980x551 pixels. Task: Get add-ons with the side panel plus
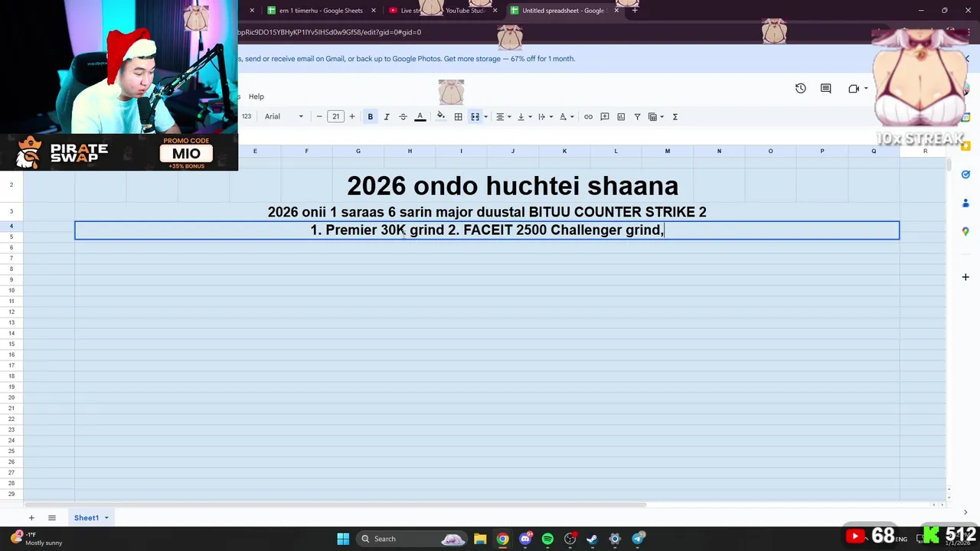coord(965,277)
